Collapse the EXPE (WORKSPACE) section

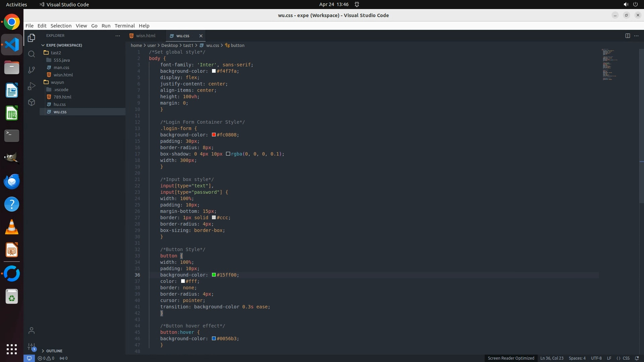64,45
